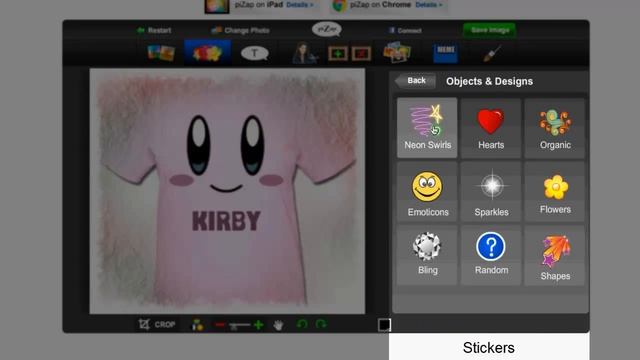640x360 pixels.
Task: Open the Emoticons sticker category
Action: tap(427, 192)
